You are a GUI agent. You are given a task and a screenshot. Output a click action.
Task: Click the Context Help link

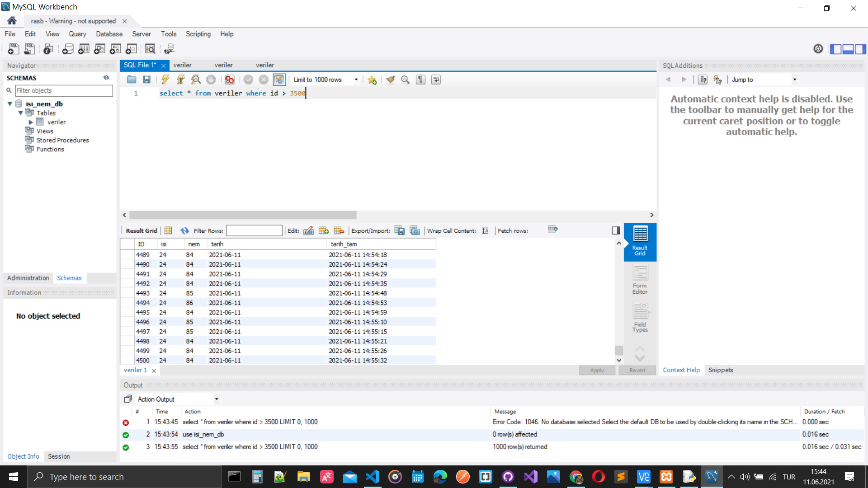(x=681, y=370)
